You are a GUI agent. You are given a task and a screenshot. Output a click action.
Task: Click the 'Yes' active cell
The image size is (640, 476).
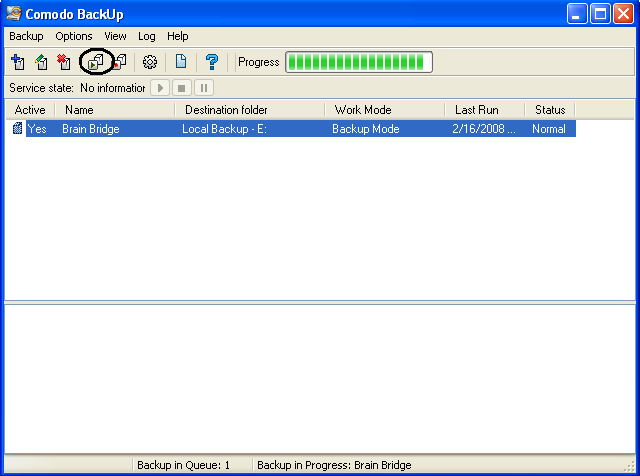[37, 129]
